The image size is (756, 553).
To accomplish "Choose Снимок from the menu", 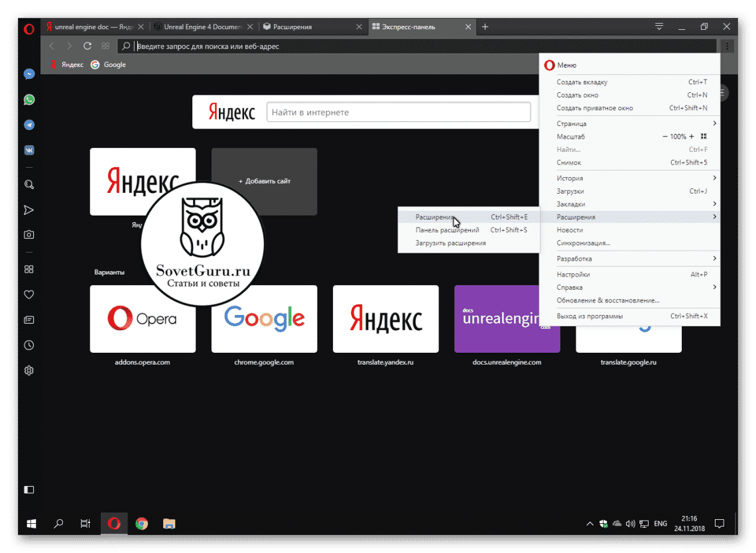I will (x=630, y=162).
